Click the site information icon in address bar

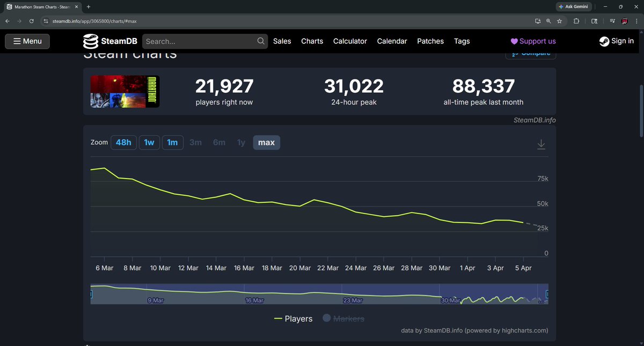tap(46, 21)
